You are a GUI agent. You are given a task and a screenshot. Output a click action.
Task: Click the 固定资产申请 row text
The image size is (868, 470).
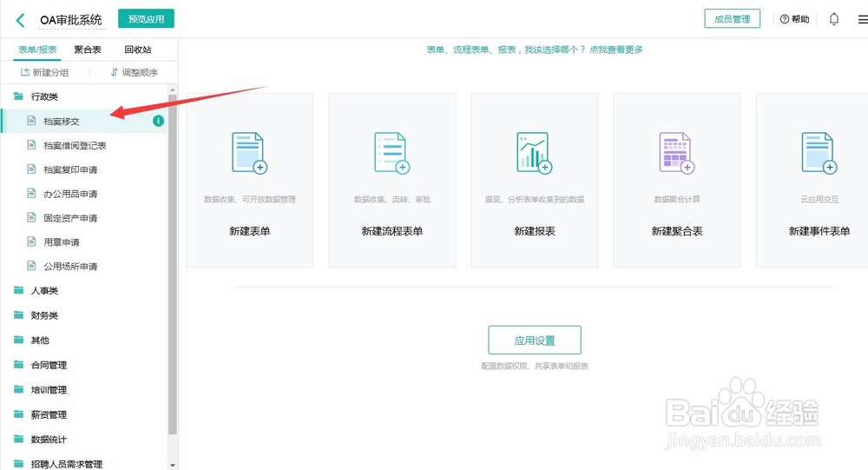tap(70, 218)
